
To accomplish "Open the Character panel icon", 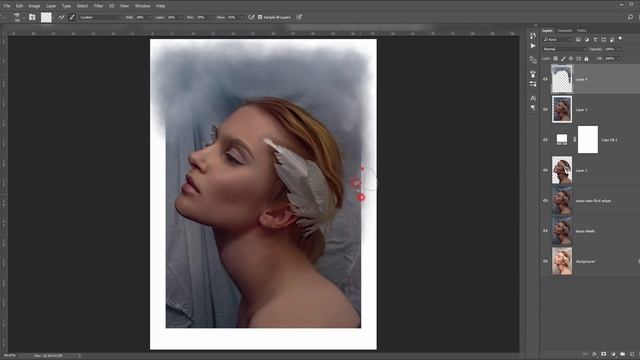I will 533,98.
